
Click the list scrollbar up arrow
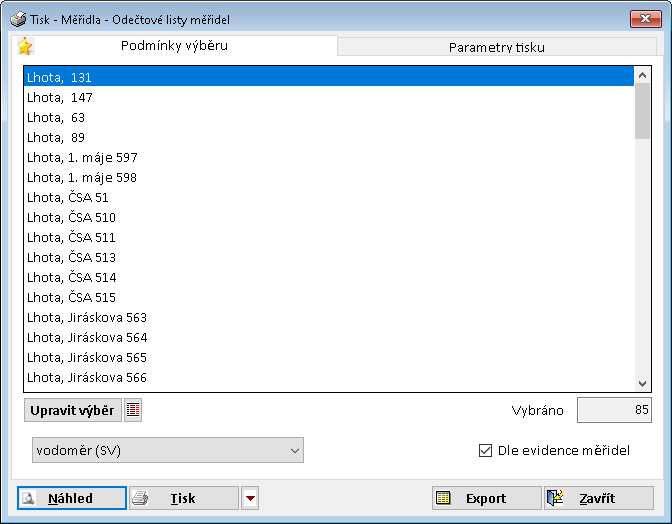click(x=644, y=75)
